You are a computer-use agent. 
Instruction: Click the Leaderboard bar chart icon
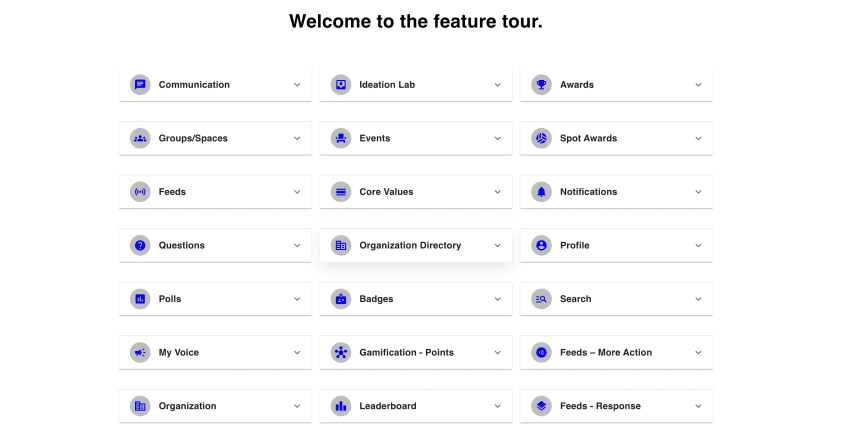341,406
